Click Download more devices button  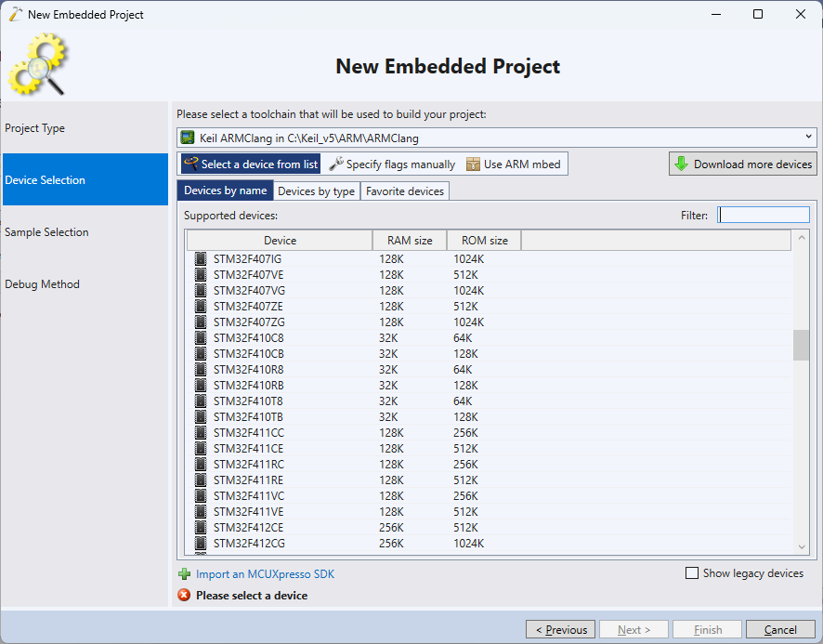[743, 164]
